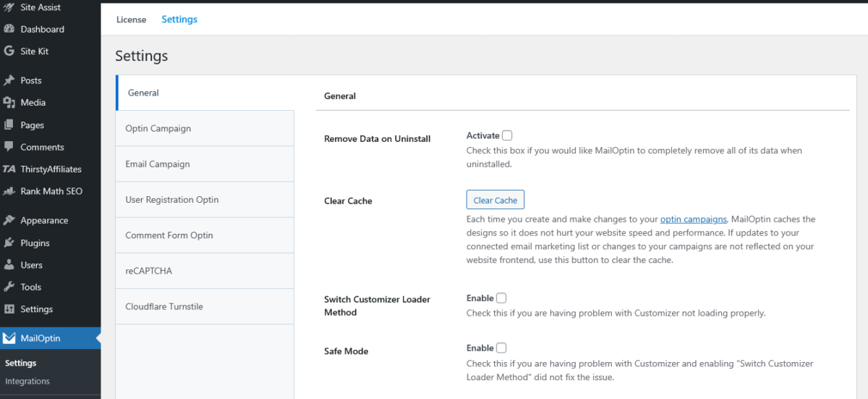Open MailOptin Settings submenu item
868x399 pixels.
(21, 364)
